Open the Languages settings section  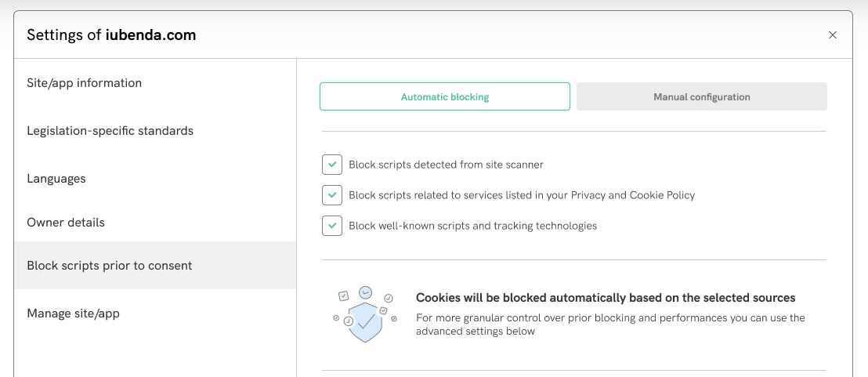click(x=56, y=179)
